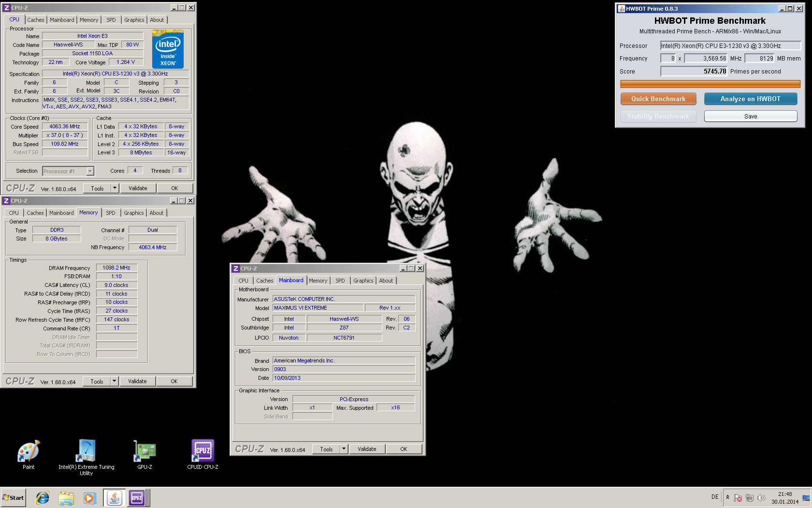Run the Quick Benchmark in HWBOT Prime
The height and width of the screenshot is (508, 812).
pos(658,99)
